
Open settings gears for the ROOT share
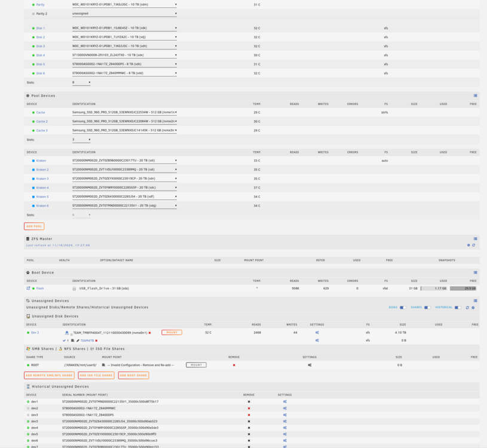coord(310,365)
